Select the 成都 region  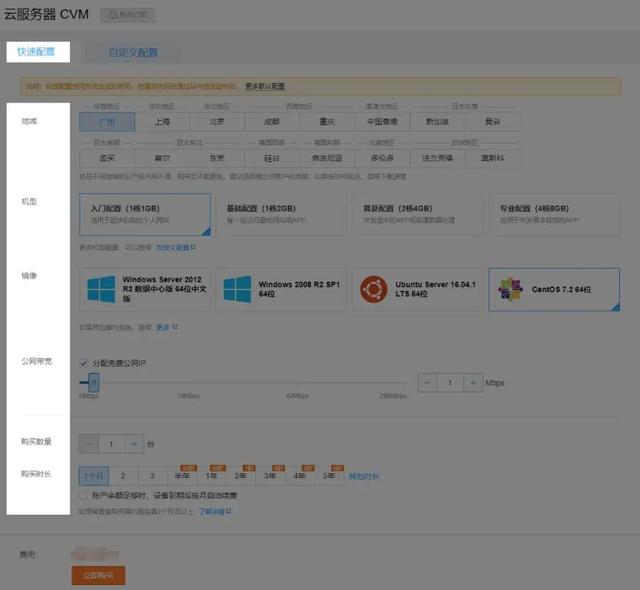tap(272, 122)
